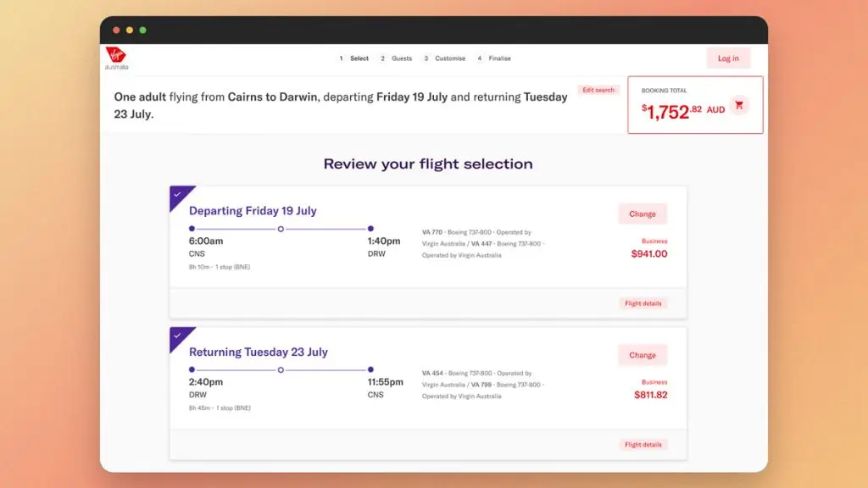The image size is (868, 488).
Task: Open Flight details for the departing flight
Action: [643, 303]
